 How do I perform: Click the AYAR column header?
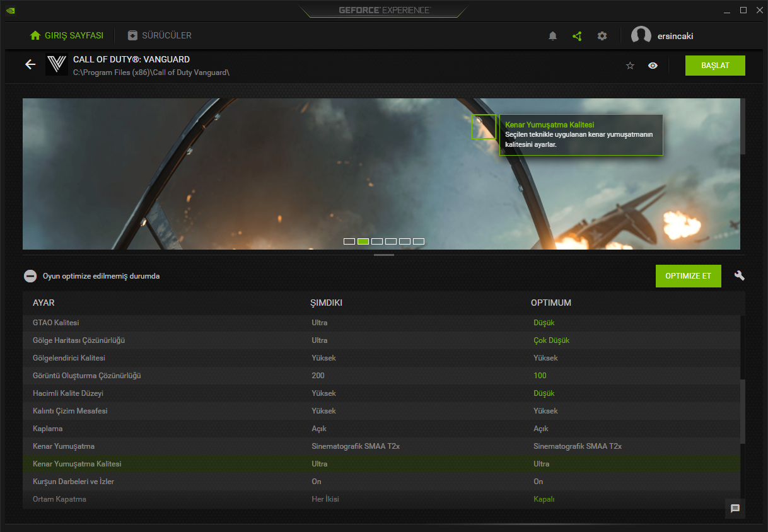pyautogui.click(x=44, y=303)
